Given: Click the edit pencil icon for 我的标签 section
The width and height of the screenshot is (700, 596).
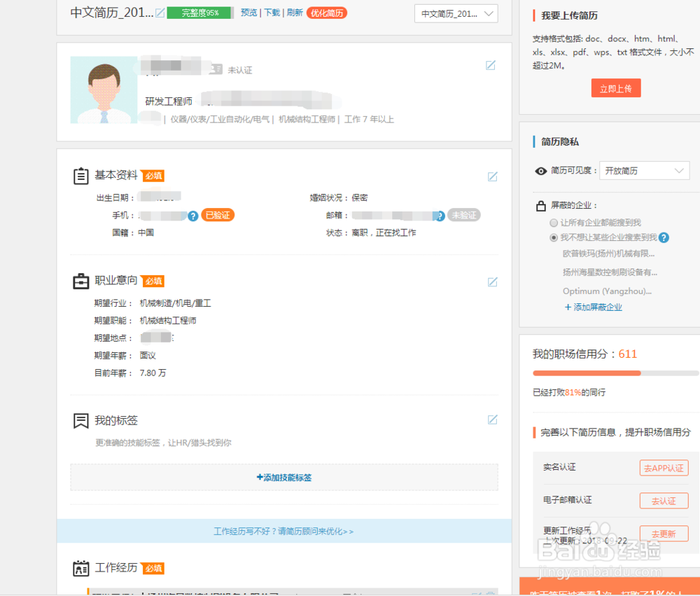Looking at the screenshot, I should (492, 420).
